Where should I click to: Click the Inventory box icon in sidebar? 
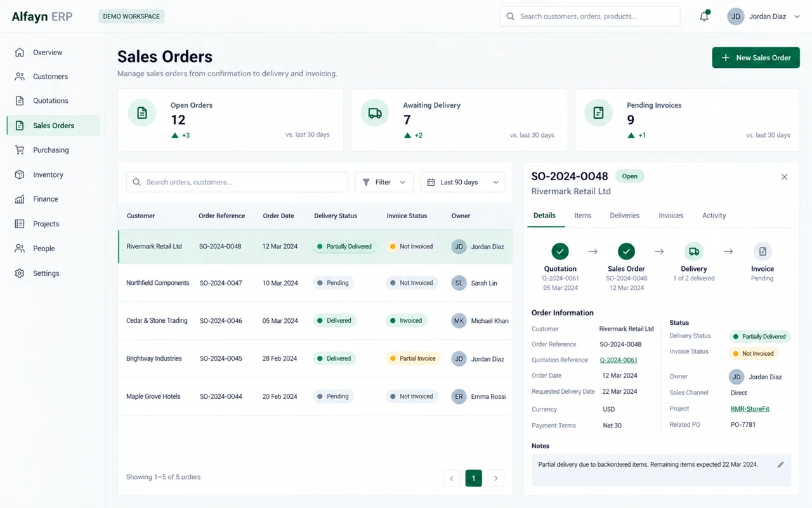tap(20, 175)
